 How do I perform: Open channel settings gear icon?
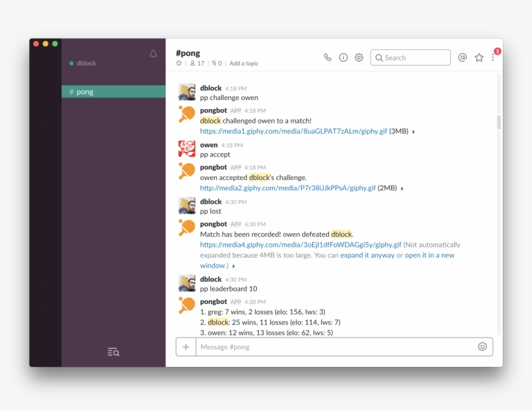point(359,57)
